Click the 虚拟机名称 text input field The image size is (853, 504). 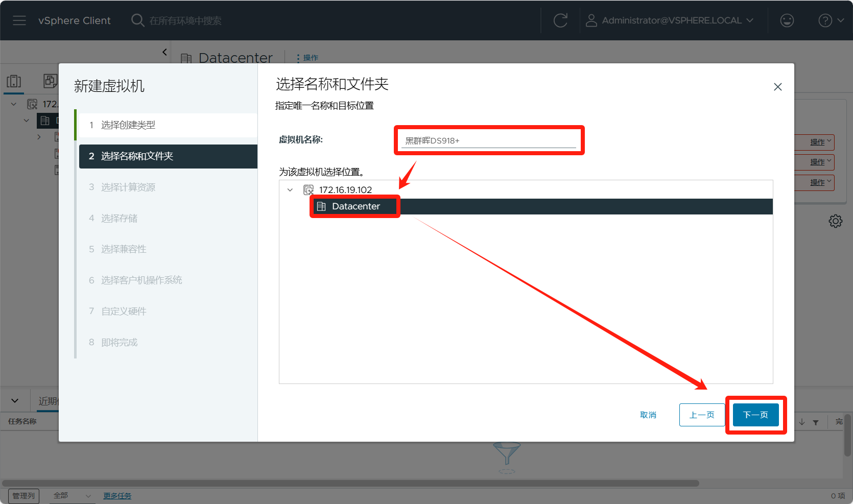(488, 140)
